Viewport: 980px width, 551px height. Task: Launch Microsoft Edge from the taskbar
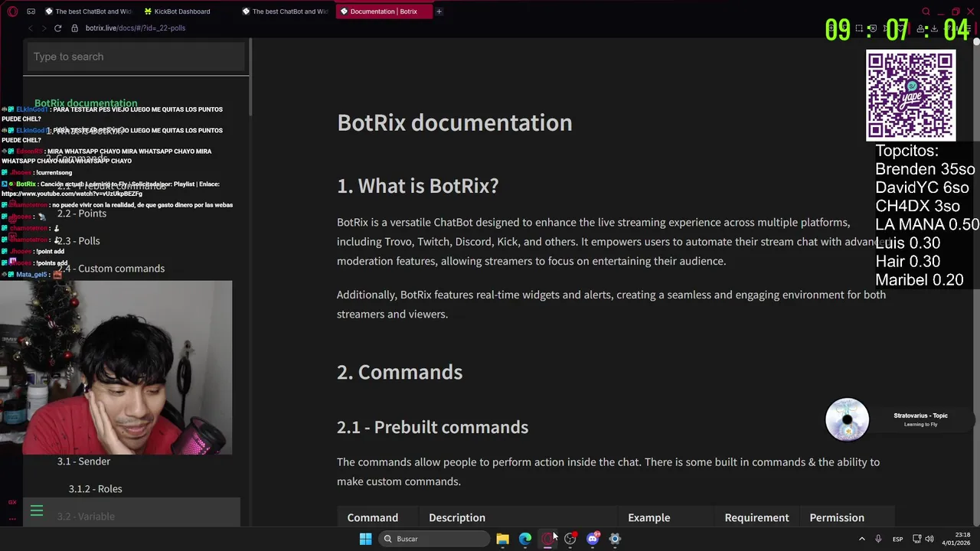(x=525, y=539)
